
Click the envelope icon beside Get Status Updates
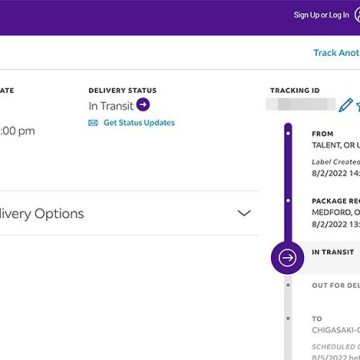93,123
